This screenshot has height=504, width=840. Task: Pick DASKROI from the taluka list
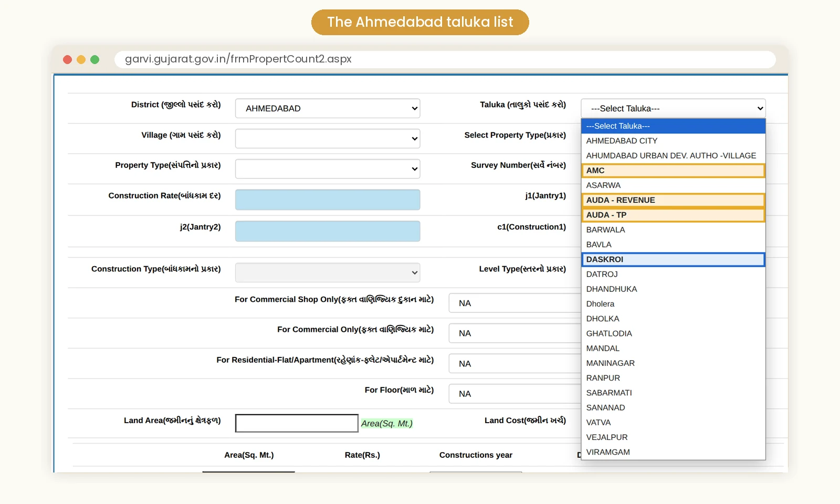tap(673, 259)
